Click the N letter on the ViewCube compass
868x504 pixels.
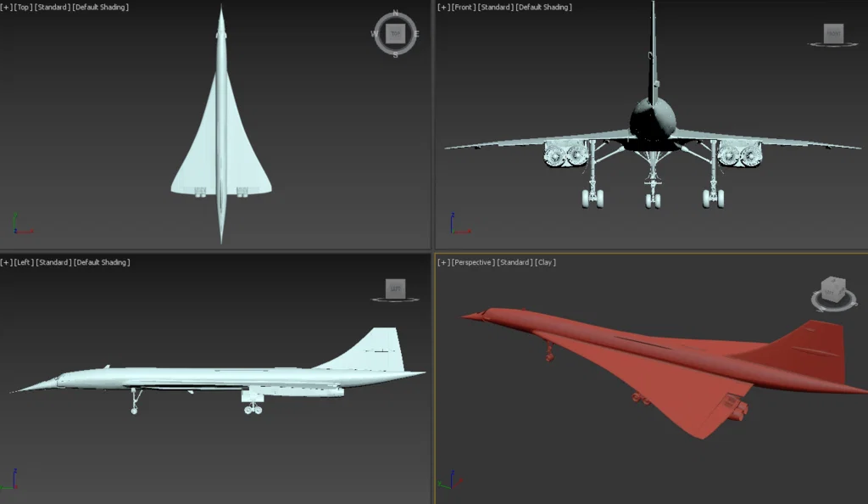coord(395,14)
